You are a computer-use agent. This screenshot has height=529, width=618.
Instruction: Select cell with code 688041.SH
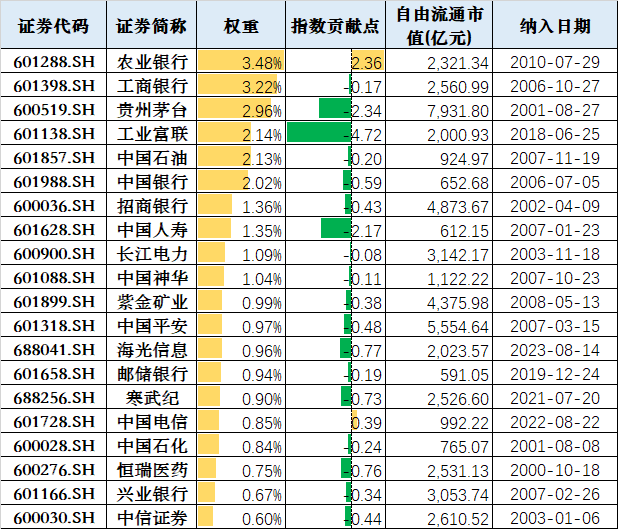tap(53, 349)
